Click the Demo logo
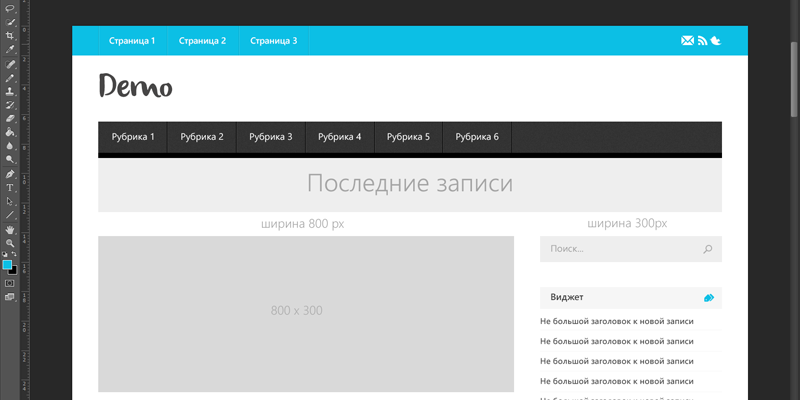The height and width of the screenshot is (400, 800). coord(136,88)
